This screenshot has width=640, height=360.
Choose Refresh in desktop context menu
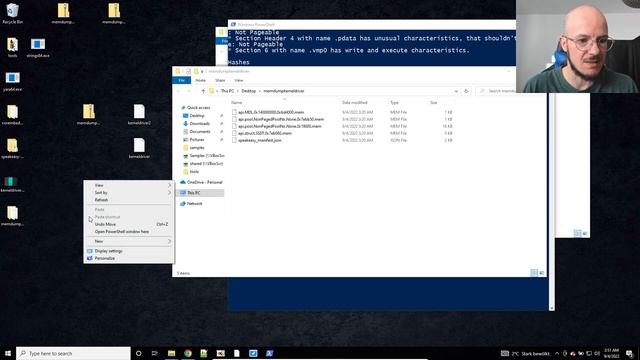(x=129, y=200)
